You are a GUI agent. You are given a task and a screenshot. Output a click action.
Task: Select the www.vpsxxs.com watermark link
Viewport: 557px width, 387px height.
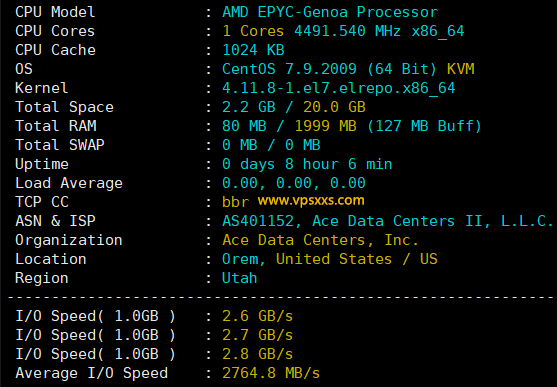(x=311, y=201)
